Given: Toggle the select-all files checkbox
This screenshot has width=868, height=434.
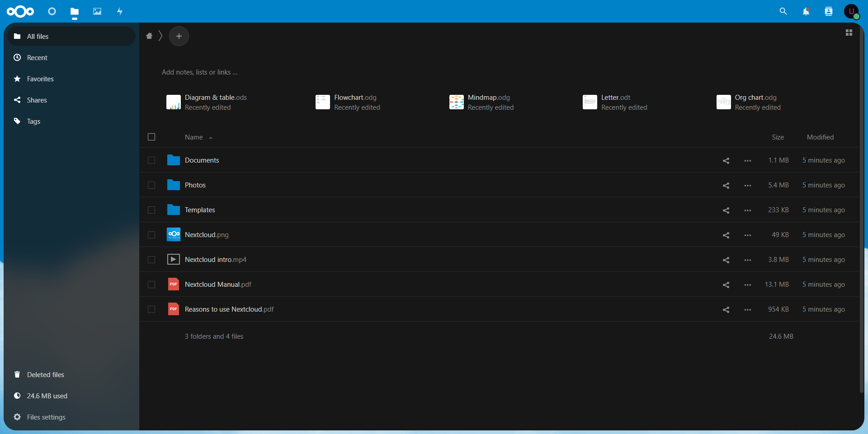Looking at the screenshot, I should click(151, 137).
